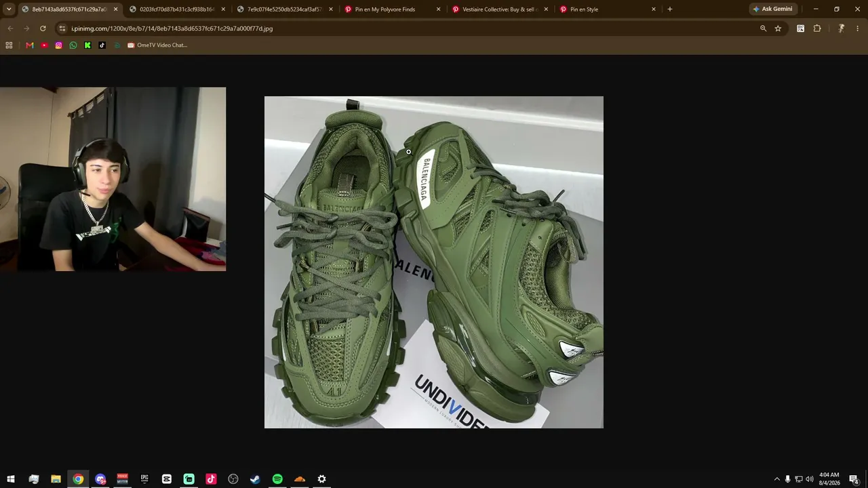Close the 0203fcf70d87b431 tab

click(x=223, y=9)
